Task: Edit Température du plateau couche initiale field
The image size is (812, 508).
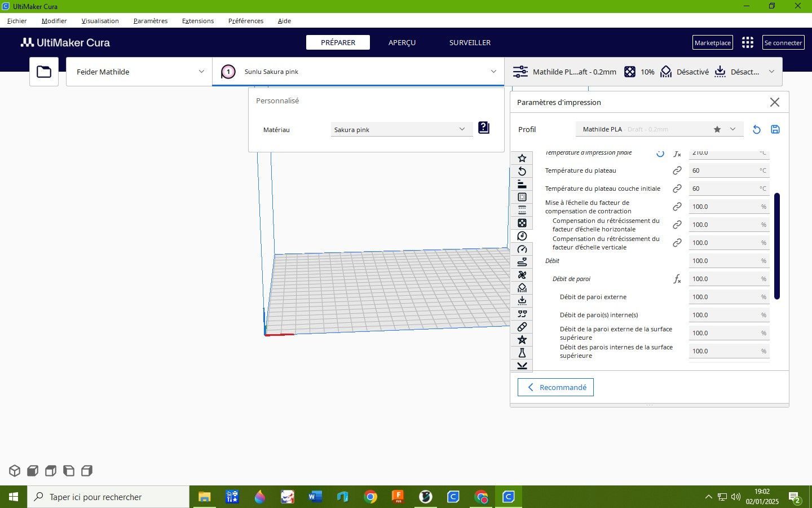Action: point(729,189)
